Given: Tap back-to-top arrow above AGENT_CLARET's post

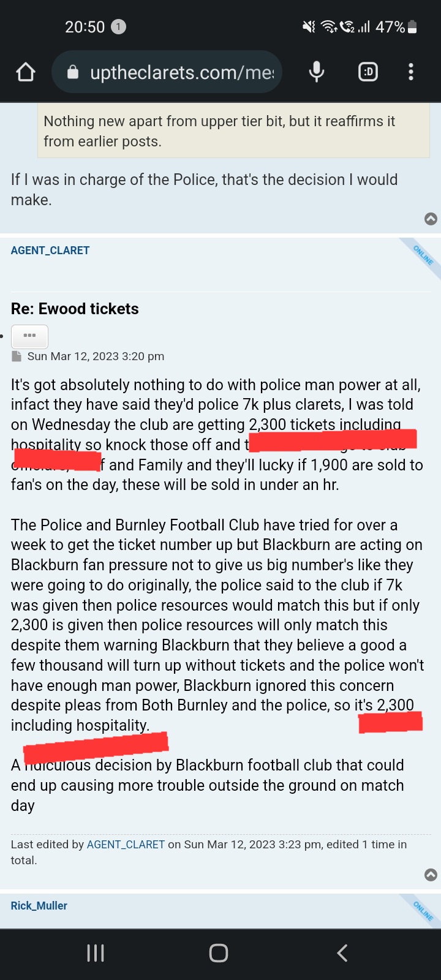Looking at the screenshot, I should [431, 219].
